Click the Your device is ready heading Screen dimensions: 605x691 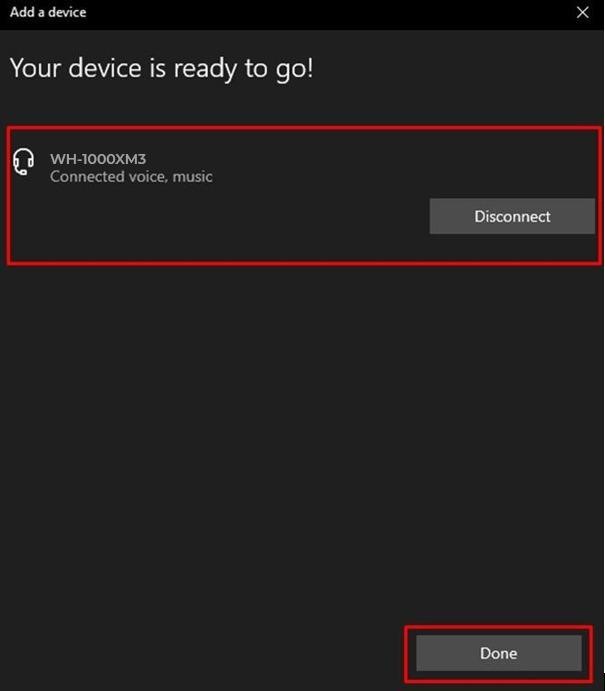(161, 69)
